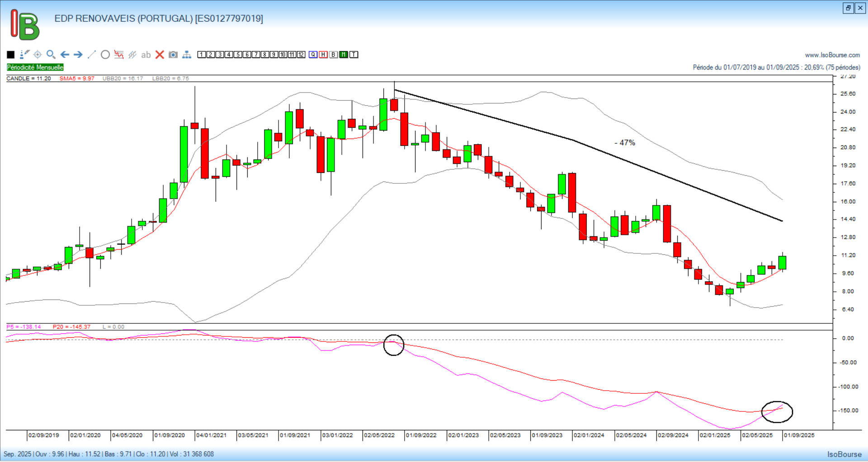Click the restore window button
The height and width of the screenshot is (462, 868).
848,8
